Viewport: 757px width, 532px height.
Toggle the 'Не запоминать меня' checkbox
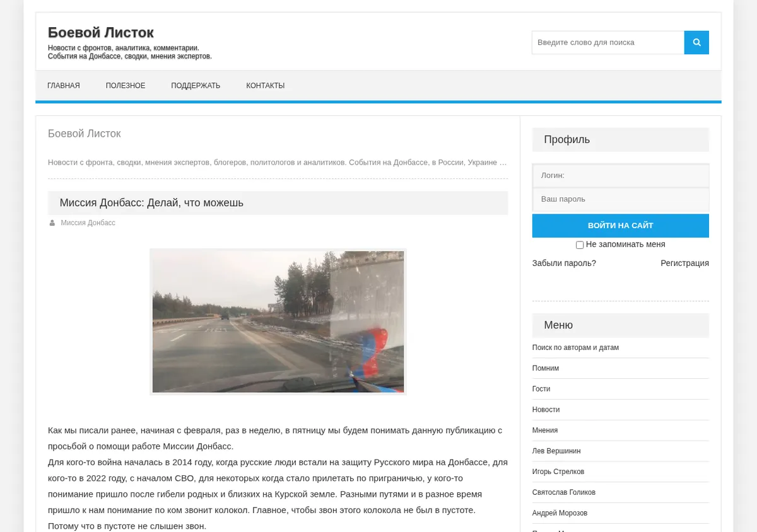coord(580,245)
